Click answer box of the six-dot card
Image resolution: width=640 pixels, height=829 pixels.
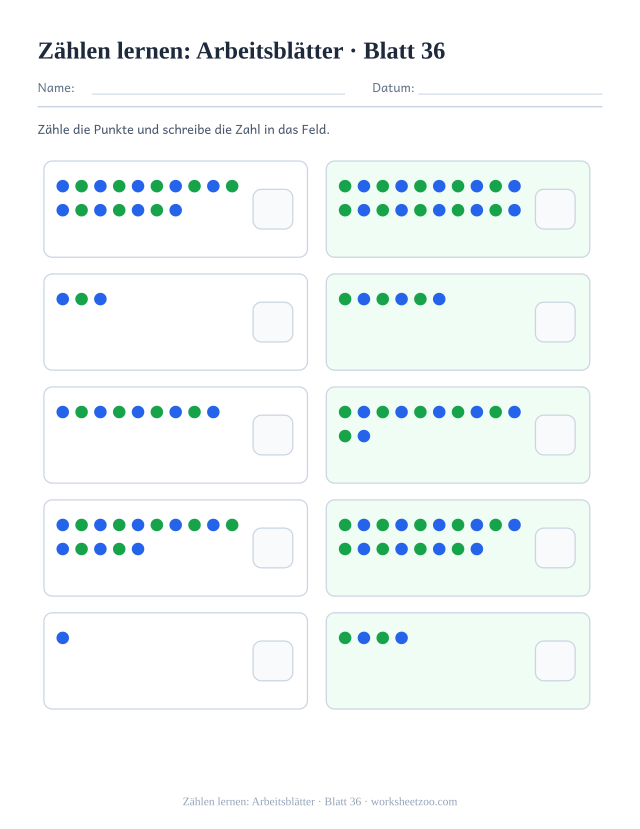click(555, 322)
